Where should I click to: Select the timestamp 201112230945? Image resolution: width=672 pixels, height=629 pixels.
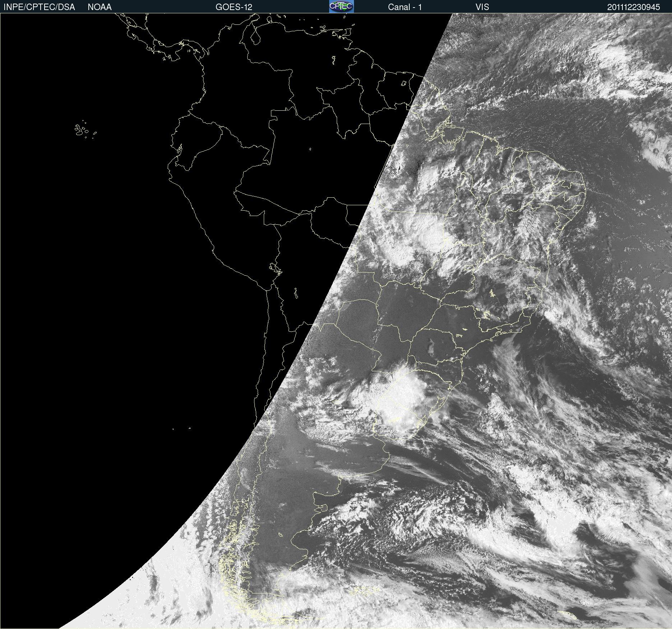point(634,7)
